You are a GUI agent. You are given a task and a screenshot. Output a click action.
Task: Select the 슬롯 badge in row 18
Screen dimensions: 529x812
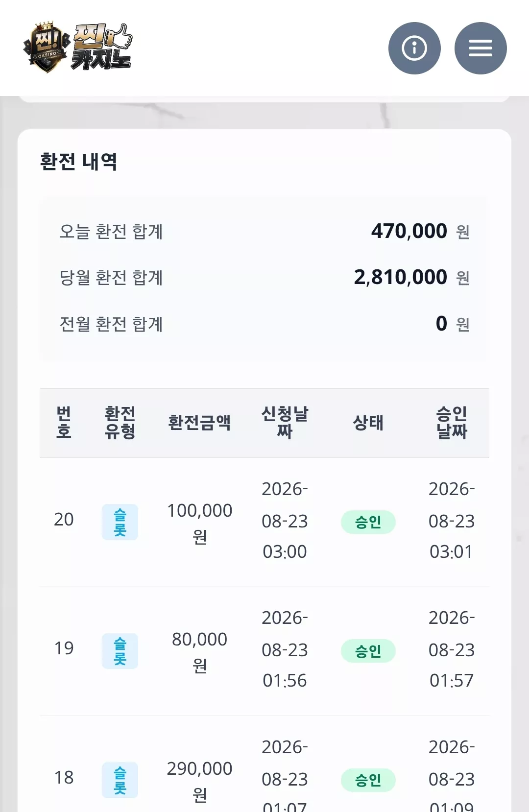pyautogui.click(x=120, y=780)
